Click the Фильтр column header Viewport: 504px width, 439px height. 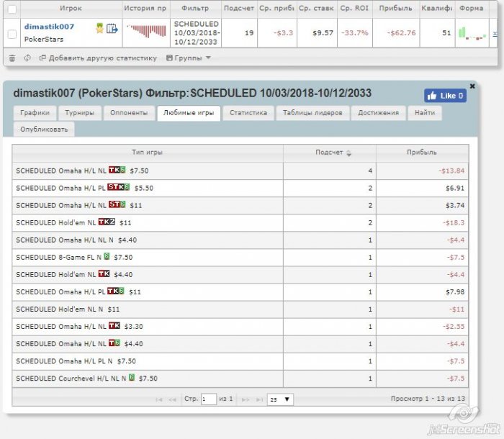[195, 9]
